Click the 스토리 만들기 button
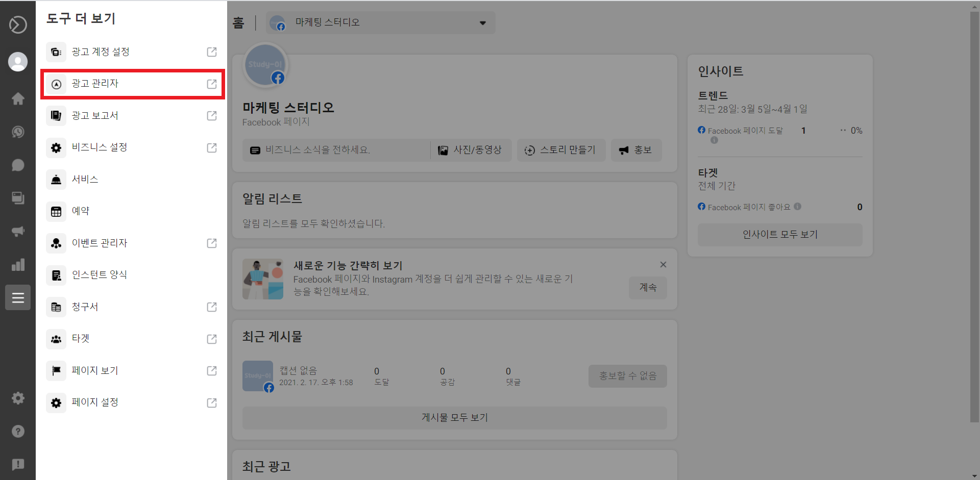The width and height of the screenshot is (980, 480). click(561, 150)
